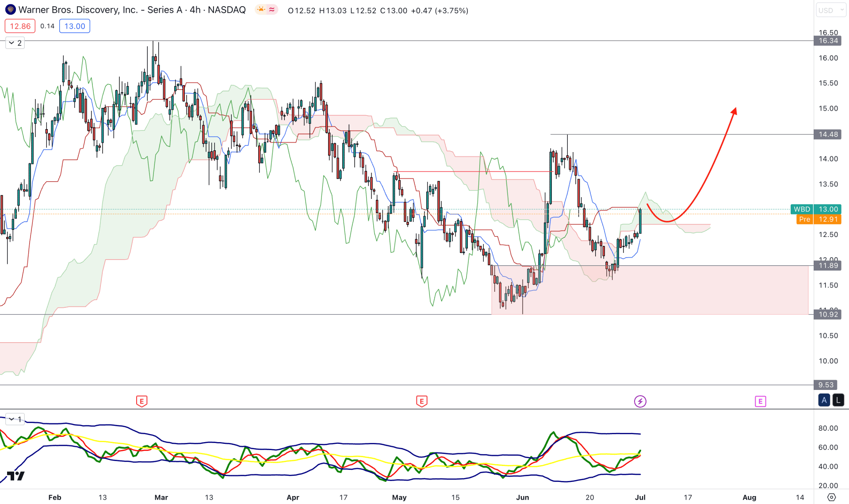Click the 80.00 level on oscillator scale
Screen dimensions: 849x504
coord(828,428)
